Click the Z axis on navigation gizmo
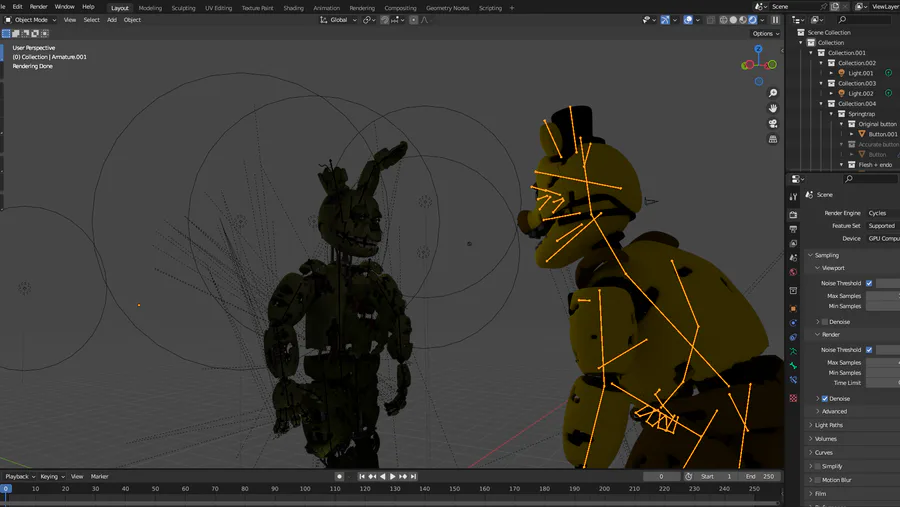 (758, 49)
